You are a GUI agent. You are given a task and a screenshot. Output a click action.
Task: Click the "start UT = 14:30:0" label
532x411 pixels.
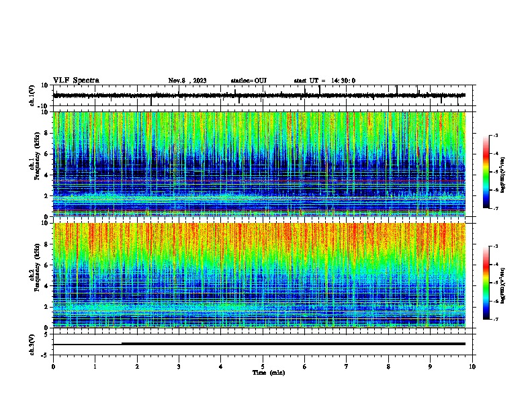(324, 81)
